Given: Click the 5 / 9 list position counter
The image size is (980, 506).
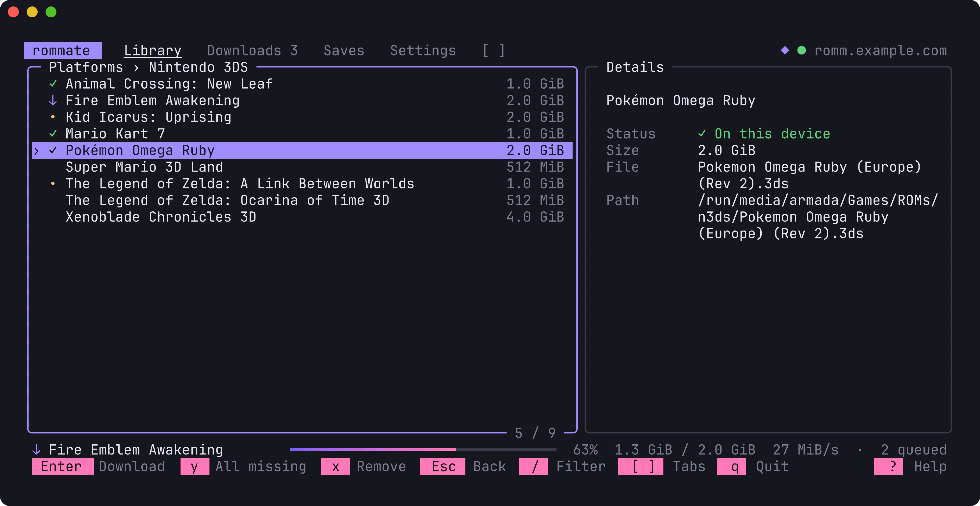Looking at the screenshot, I should coord(535,433).
